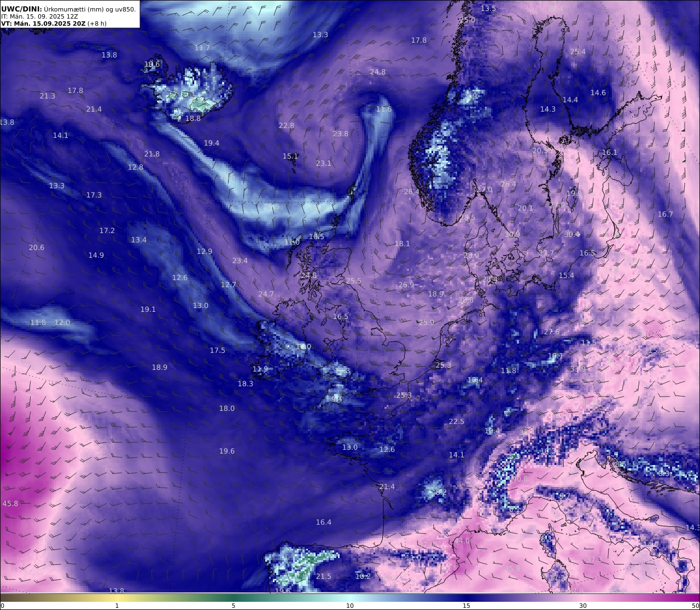
Task: Click the 13.5 value at the top
Action: (488, 9)
